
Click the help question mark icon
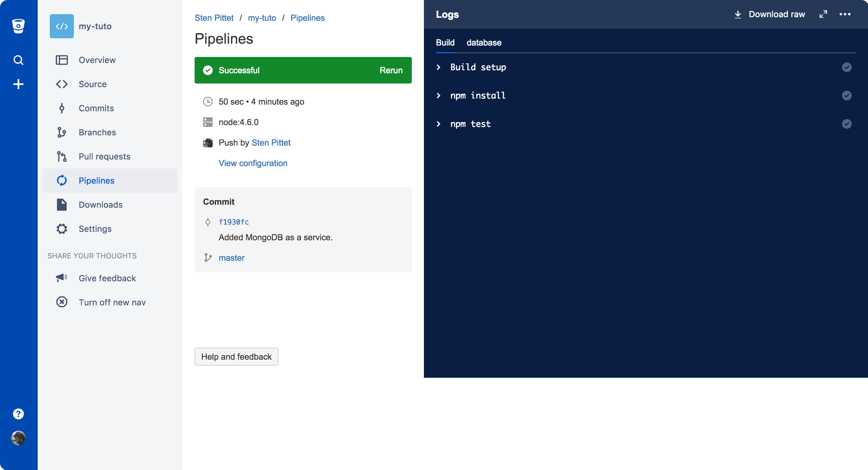tap(18, 413)
